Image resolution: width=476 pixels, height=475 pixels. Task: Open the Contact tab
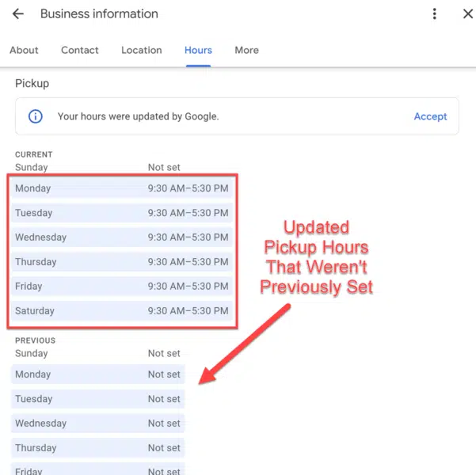pyautogui.click(x=80, y=50)
